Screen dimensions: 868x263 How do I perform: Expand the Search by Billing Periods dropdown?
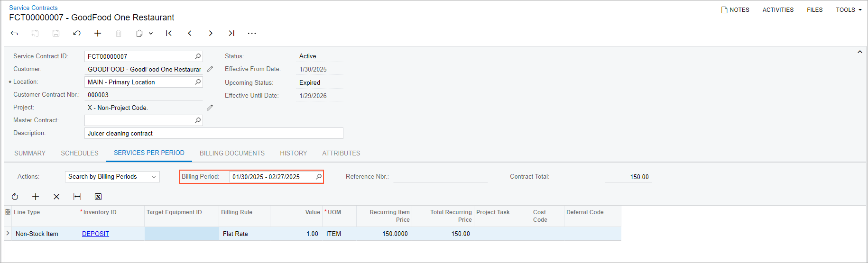154,177
